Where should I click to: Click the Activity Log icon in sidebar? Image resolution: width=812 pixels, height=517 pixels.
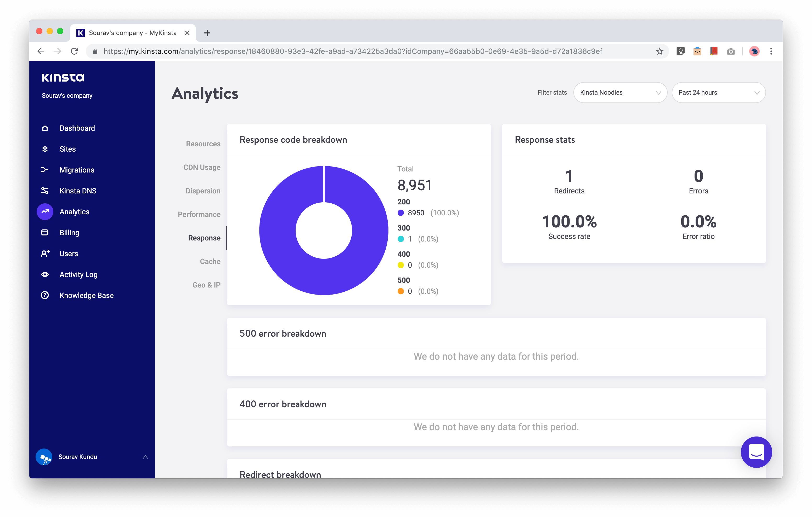click(x=46, y=274)
